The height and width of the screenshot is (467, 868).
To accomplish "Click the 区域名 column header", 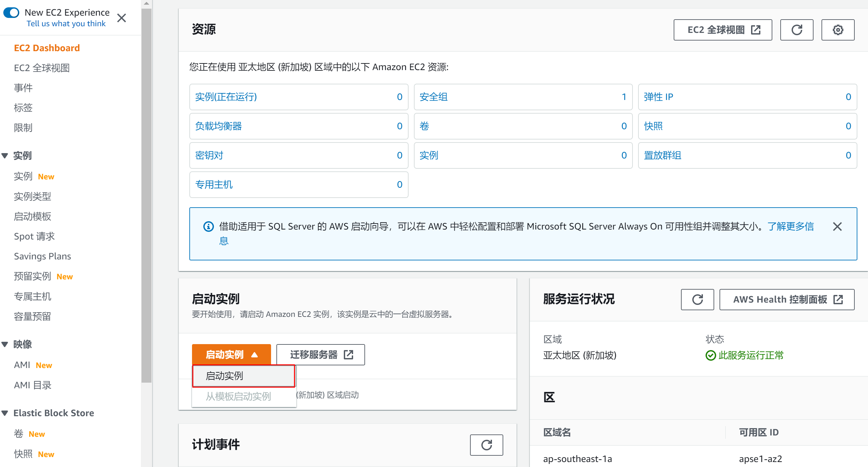I will pyautogui.click(x=557, y=432).
